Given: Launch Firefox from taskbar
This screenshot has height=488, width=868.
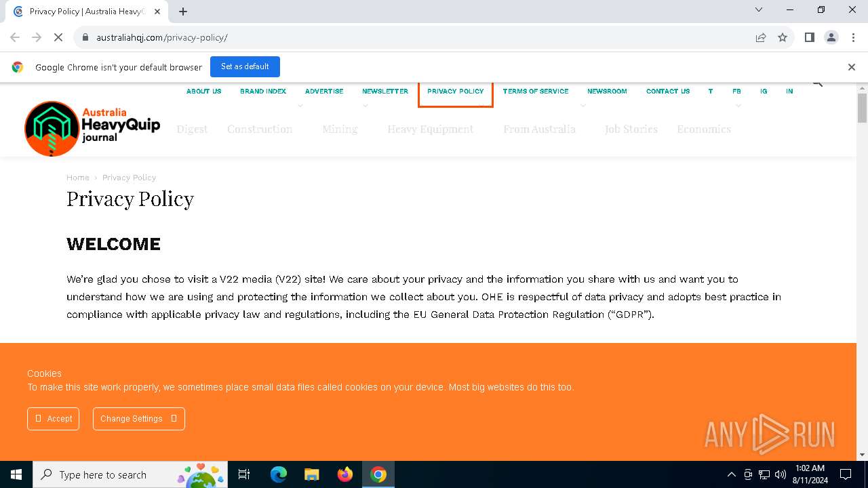Looking at the screenshot, I should [x=345, y=474].
